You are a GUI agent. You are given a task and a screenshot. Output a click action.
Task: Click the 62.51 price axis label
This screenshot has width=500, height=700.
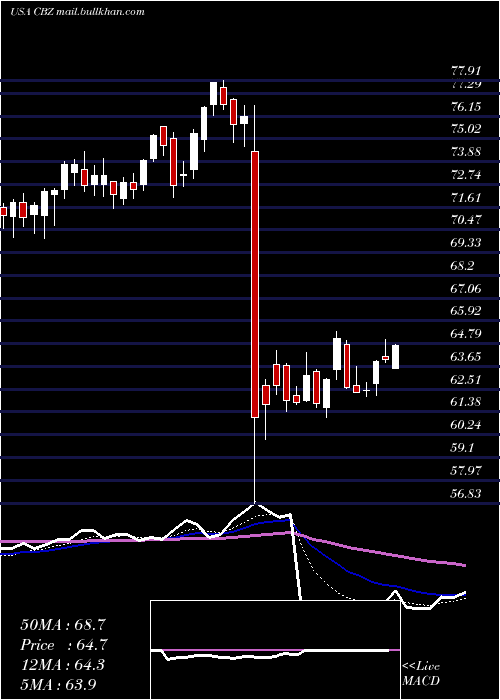[466, 379]
